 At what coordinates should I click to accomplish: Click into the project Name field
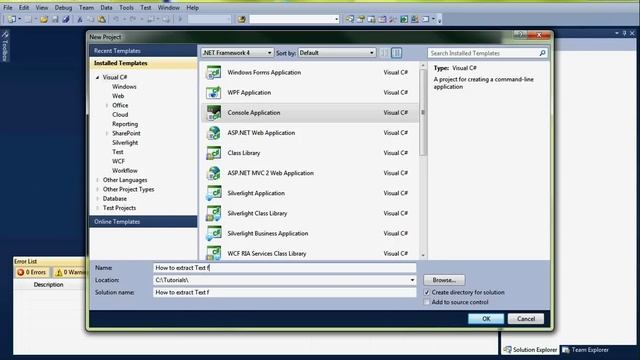(284, 268)
